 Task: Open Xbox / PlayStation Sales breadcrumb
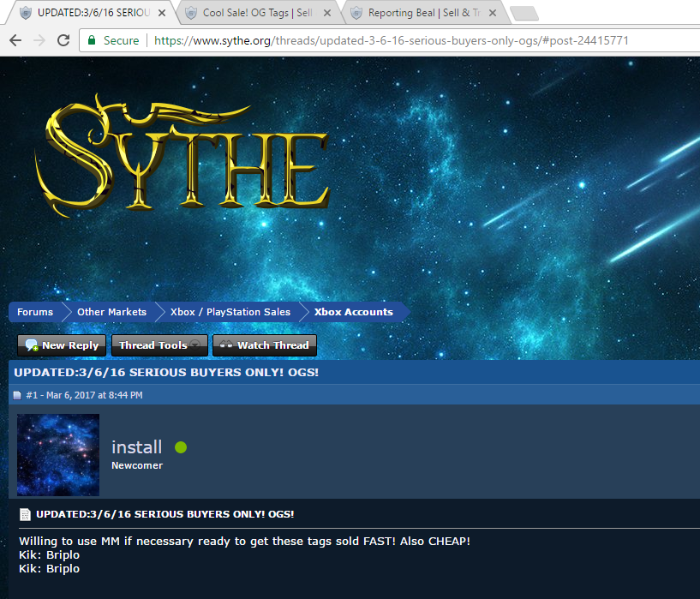230,312
